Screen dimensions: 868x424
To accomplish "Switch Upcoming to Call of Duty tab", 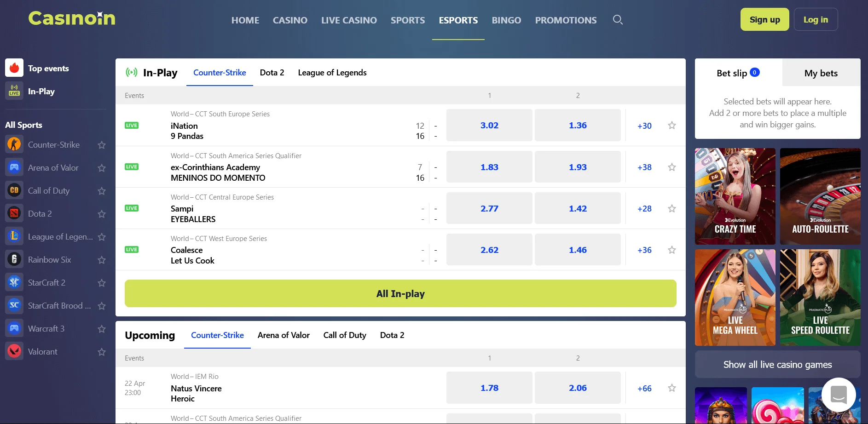I will pos(345,335).
